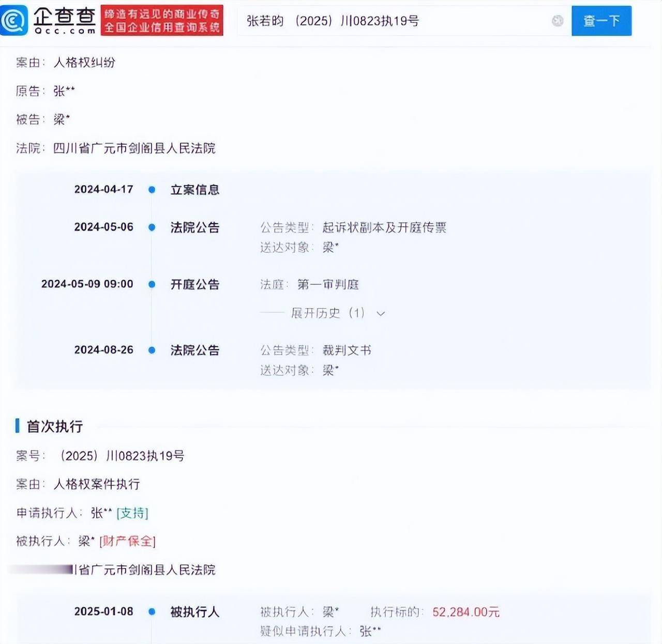Click the 2024-04-17 timeline dot
The image size is (662, 644).
pos(152,190)
